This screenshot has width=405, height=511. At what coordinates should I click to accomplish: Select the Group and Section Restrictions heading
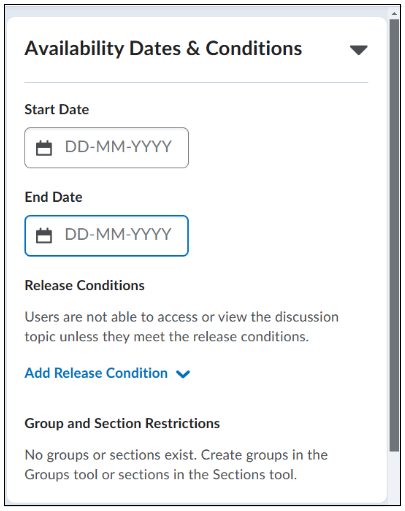pos(122,423)
